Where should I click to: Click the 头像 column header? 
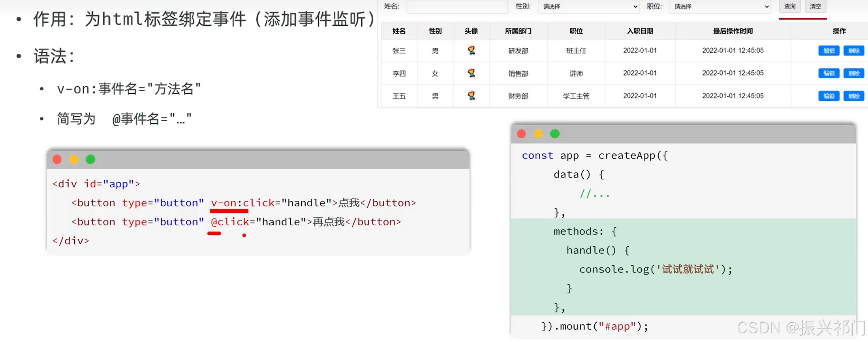coord(471,31)
